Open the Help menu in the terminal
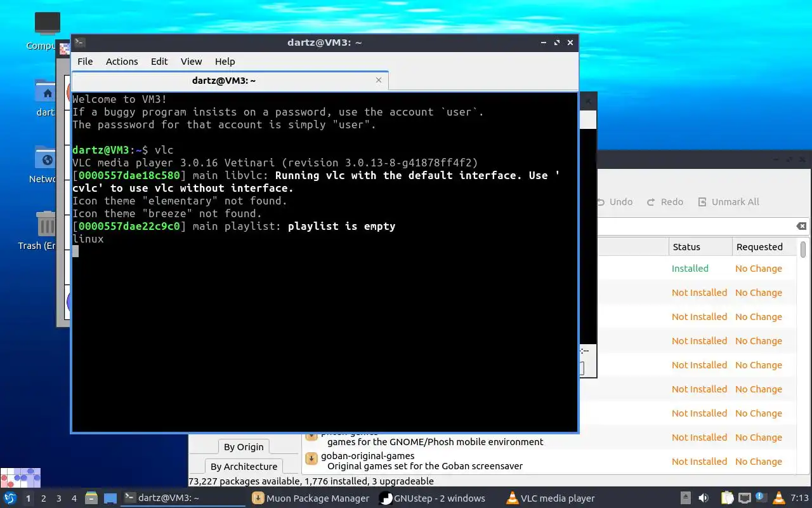The image size is (812, 508). [225, 62]
